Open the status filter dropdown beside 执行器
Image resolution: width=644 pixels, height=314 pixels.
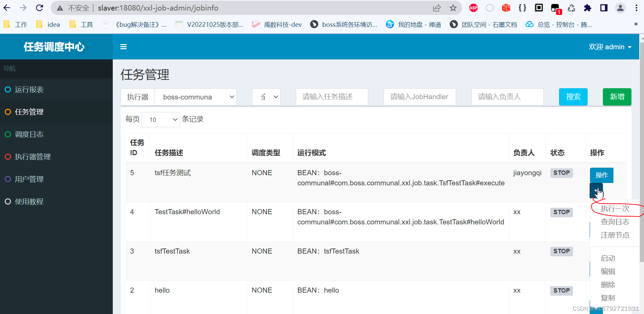(266, 97)
